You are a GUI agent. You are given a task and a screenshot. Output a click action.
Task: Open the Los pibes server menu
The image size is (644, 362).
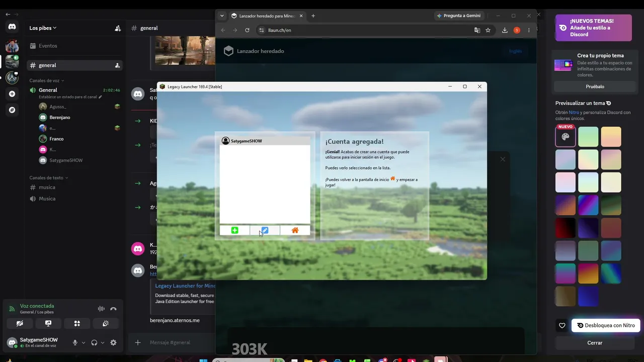pyautogui.click(x=43, y=28)
